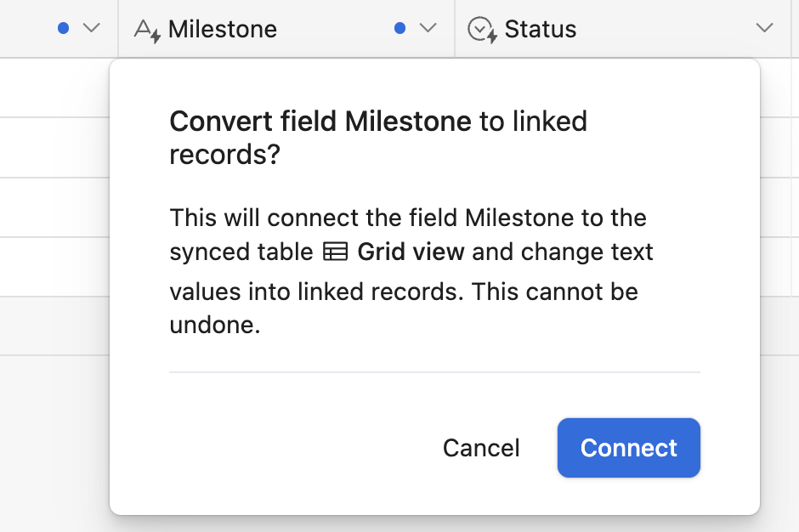This screenshot has width=799, height=532.
Task: Select the first row cell left of dialog
Action: [x=54, y=88]
